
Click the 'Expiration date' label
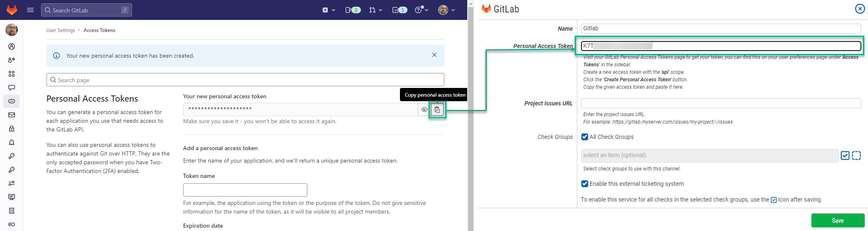[x=203, y=226]
